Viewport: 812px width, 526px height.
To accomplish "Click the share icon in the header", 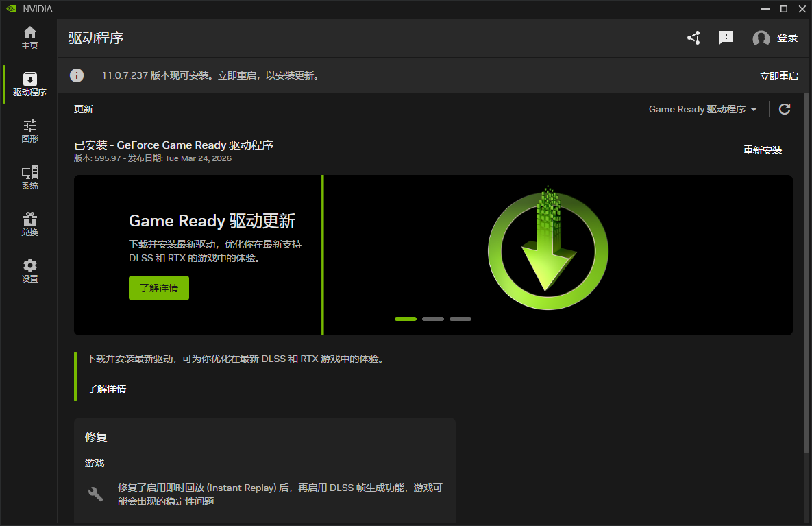I will tap(693, 38).
